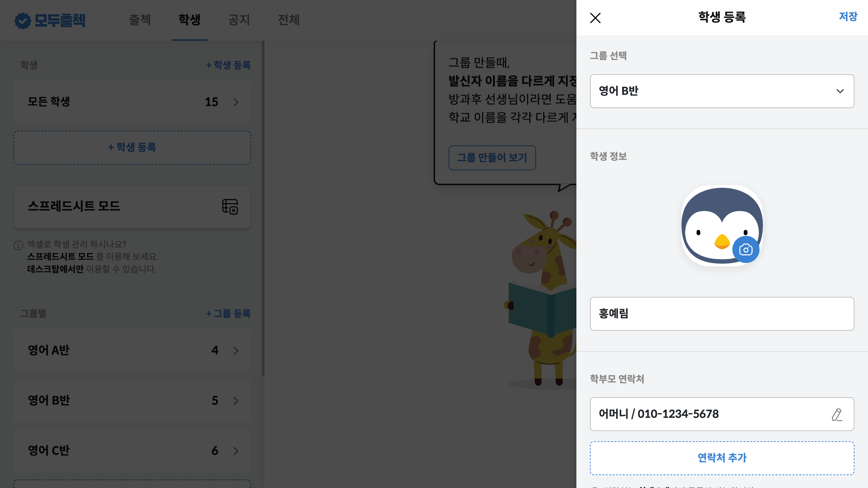
Task: Click the dashed + 학생 등록 button
Action: tap(132, 147)
